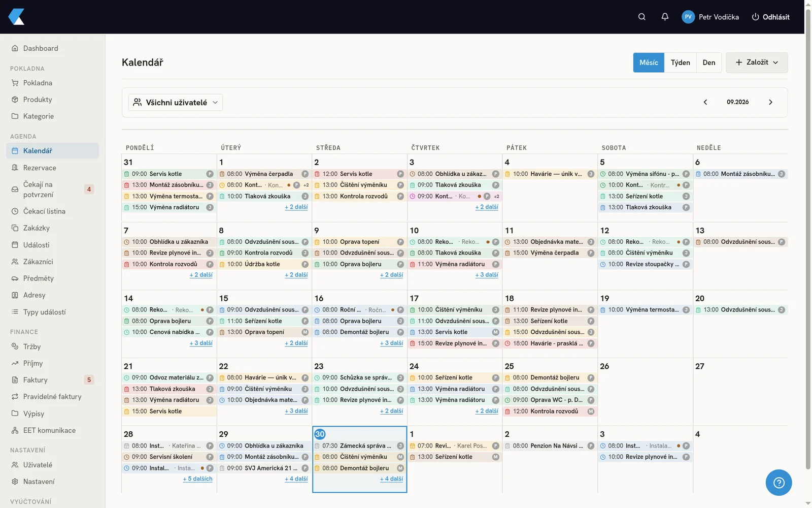Click the Odhlásit logout button
The width and height of the screenshot is (812, 508).
[x=770, y=17]
